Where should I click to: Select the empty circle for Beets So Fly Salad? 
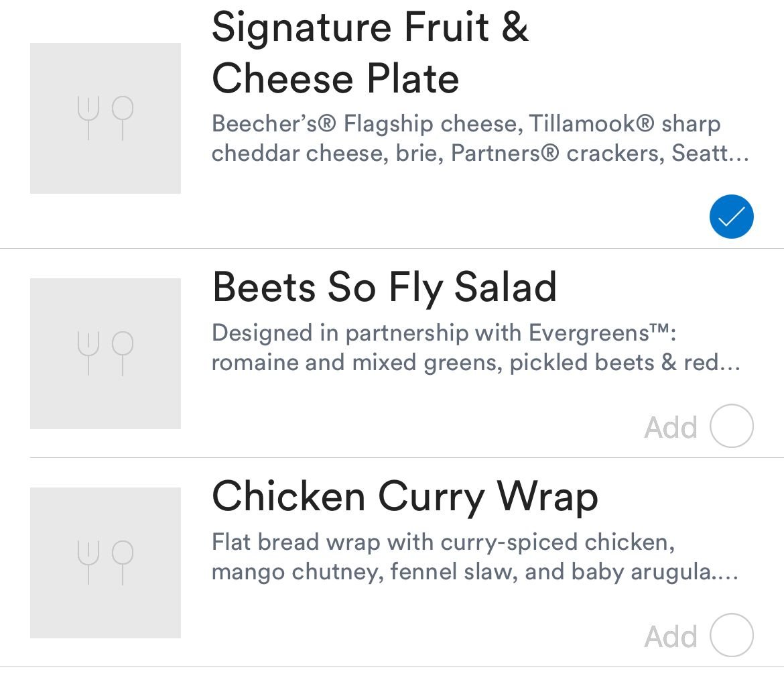pos(731,426)
